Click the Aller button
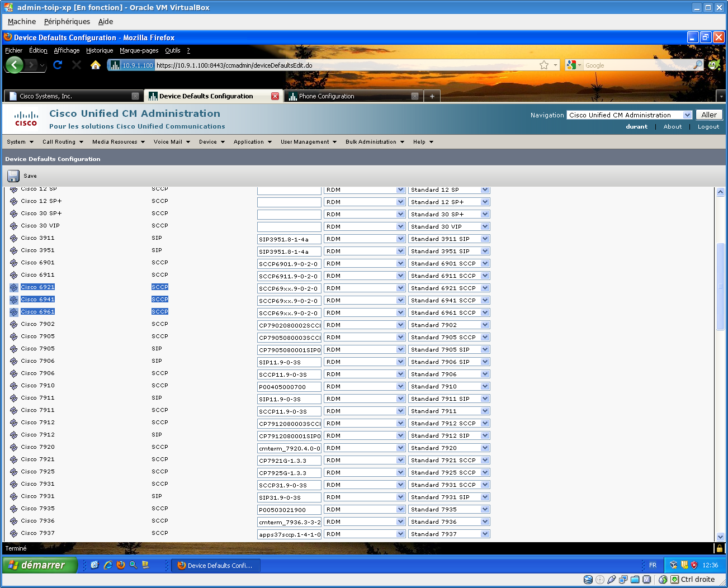The width and height of the screenshot is (728, 588). (709, 115)
